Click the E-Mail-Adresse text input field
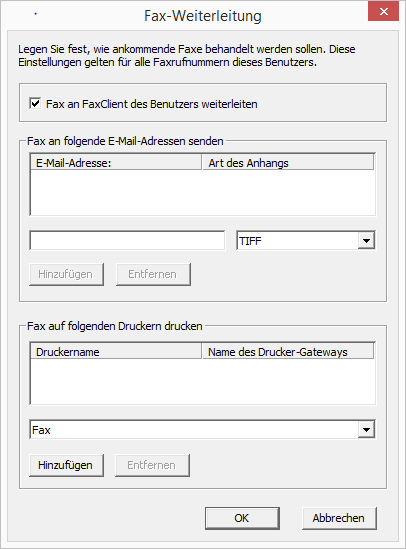406x549 pixels. tap(127, 240)
